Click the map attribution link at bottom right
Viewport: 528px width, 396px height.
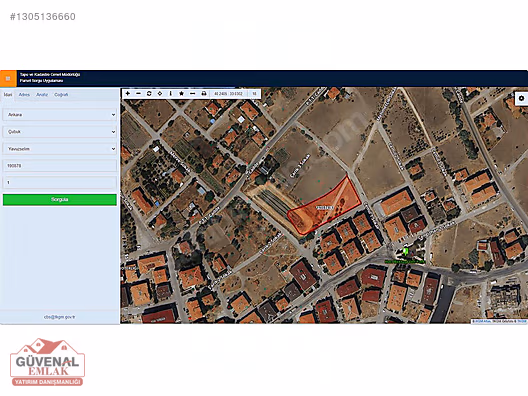pos(499,321)
